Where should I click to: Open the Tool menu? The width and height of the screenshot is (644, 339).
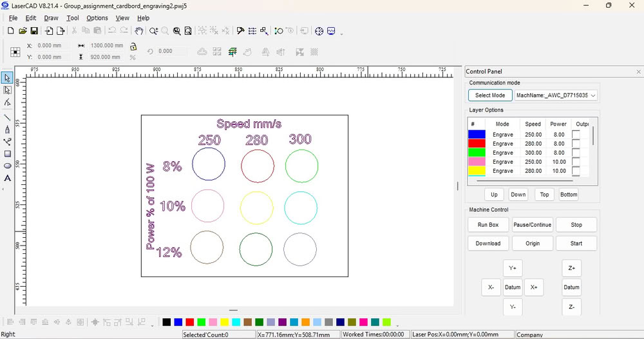click(x=73, y=18)
